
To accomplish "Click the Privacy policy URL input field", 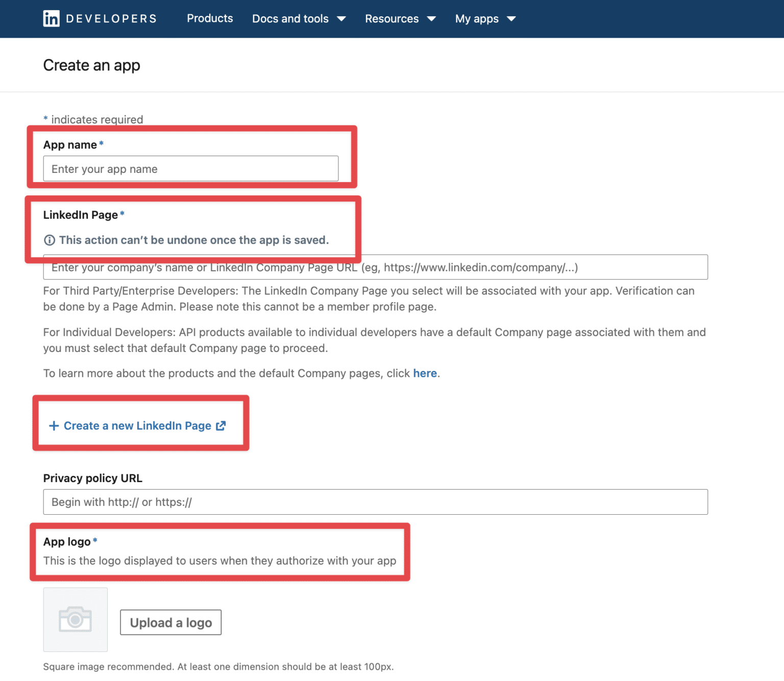I will coord(375,502).
